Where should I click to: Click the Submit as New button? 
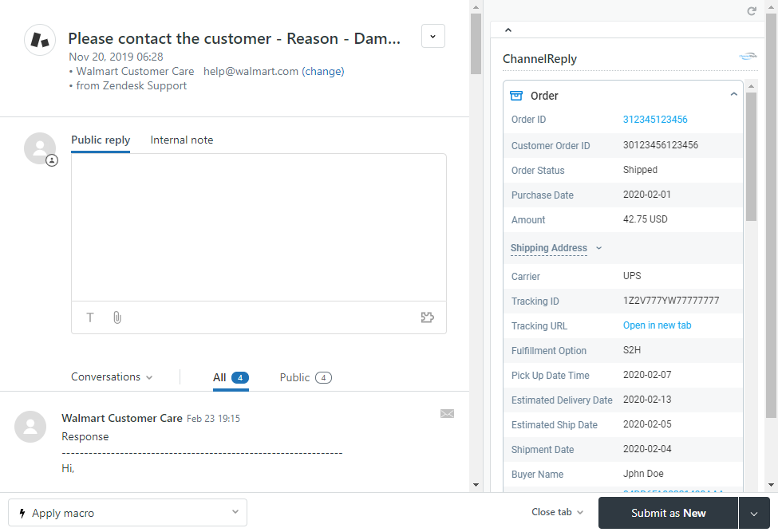[x=668, y=513]
